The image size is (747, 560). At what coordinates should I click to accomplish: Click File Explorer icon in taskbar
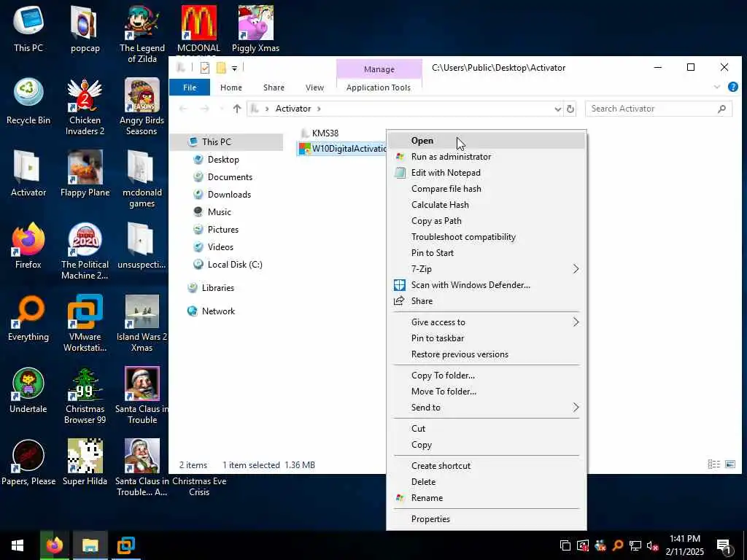pyautogui.click(x=90, y=545)
